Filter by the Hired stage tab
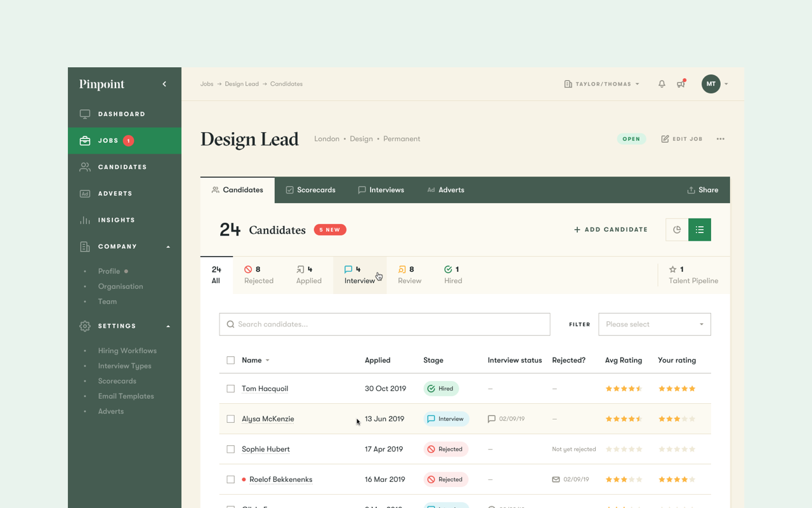This screenshot has height=508, width=812. click(x=453, y=275)
